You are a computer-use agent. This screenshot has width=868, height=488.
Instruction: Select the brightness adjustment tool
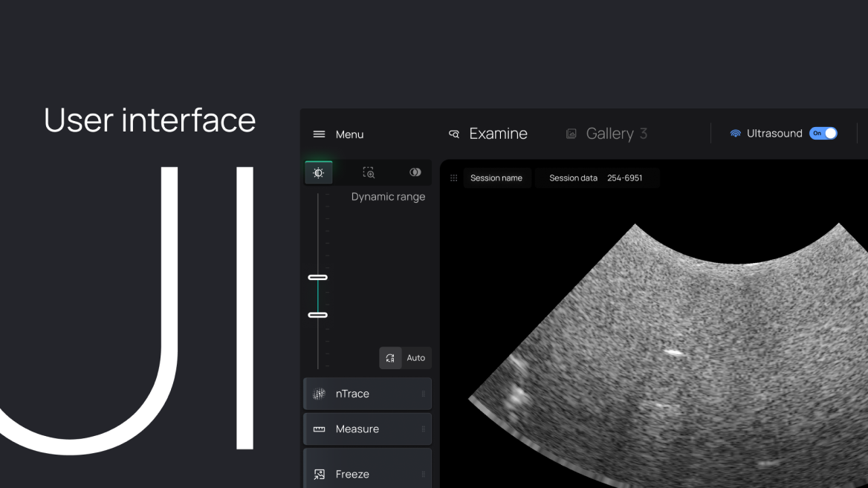click(x=318, y=172)
